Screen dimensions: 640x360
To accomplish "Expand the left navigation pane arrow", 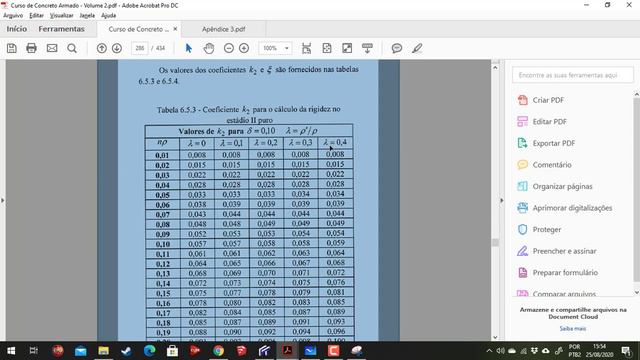I will [x=2, y=200].
